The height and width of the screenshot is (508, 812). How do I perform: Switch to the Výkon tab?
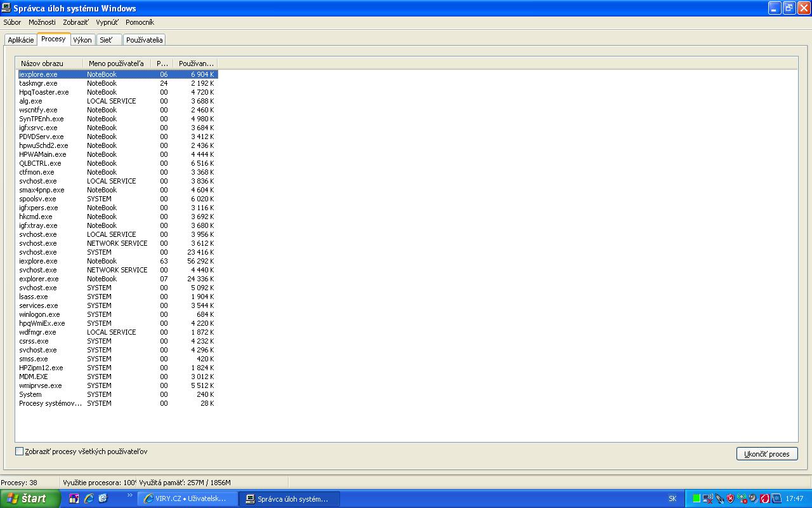point(82,40)
